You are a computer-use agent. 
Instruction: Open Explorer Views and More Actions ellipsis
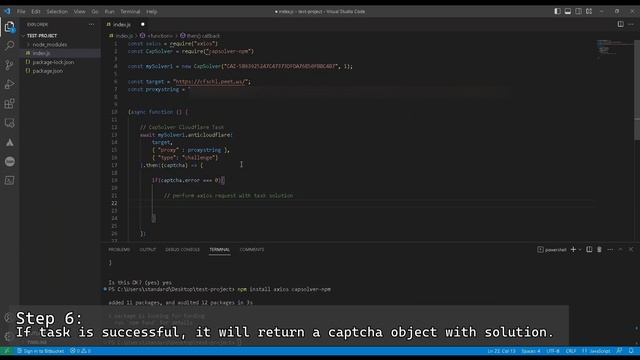click(91, 24)
